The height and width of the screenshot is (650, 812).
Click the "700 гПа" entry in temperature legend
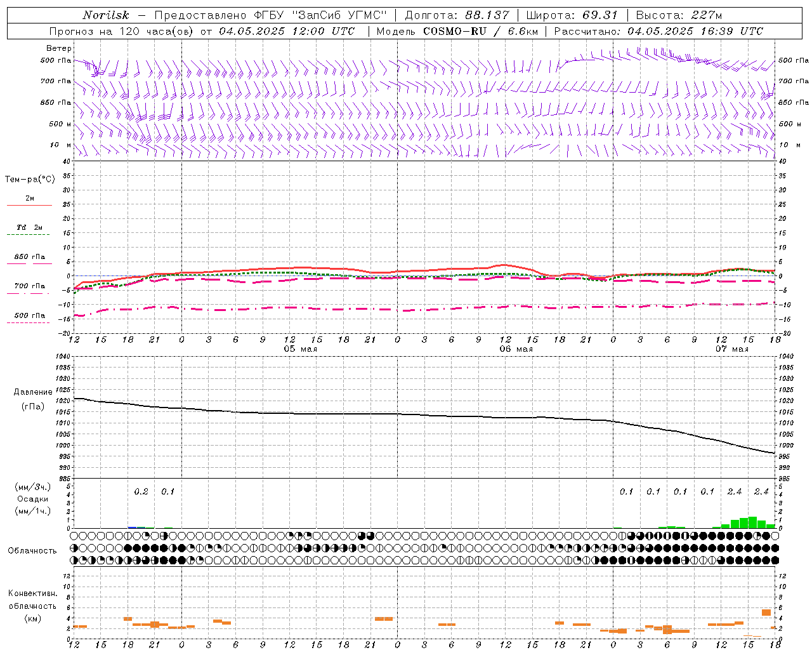click(30, 286)
